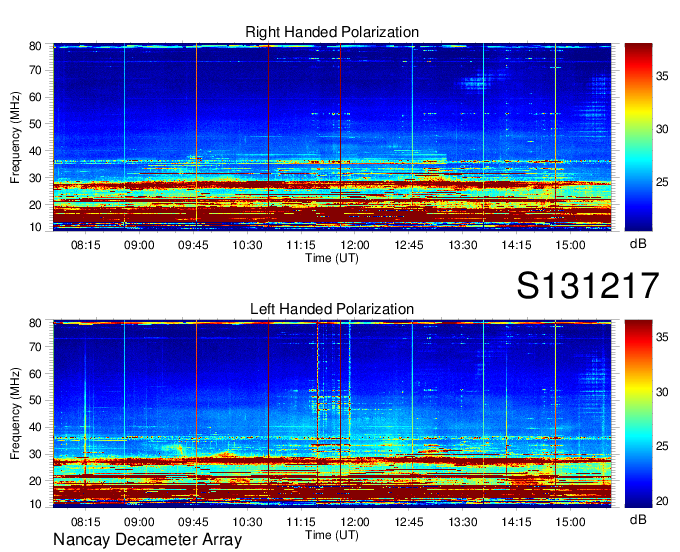
Task: Click the Right Handed plot's dB color bar
Action: [638, 137]
